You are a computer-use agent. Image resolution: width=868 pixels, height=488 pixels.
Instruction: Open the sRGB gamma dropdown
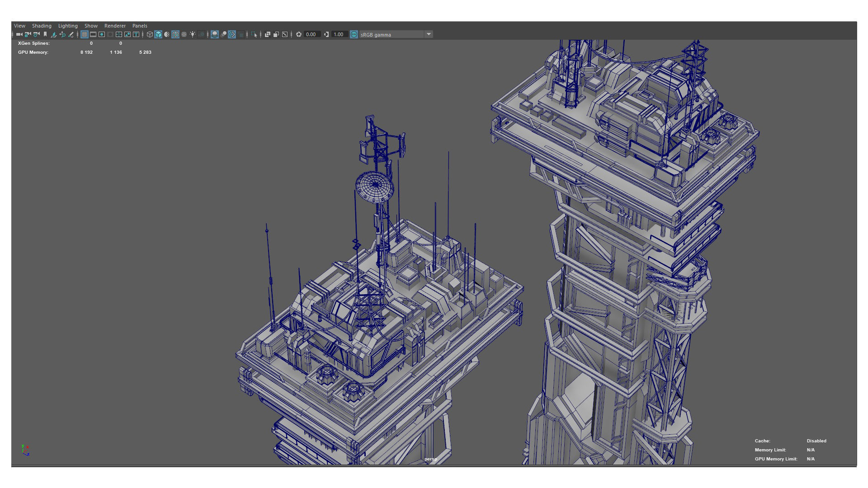(429, 34)
